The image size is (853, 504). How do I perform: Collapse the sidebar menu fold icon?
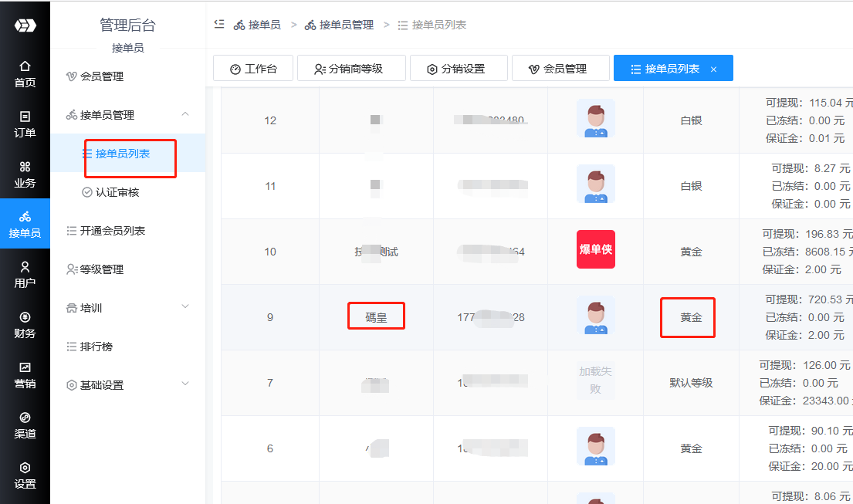tap(219, 25)
